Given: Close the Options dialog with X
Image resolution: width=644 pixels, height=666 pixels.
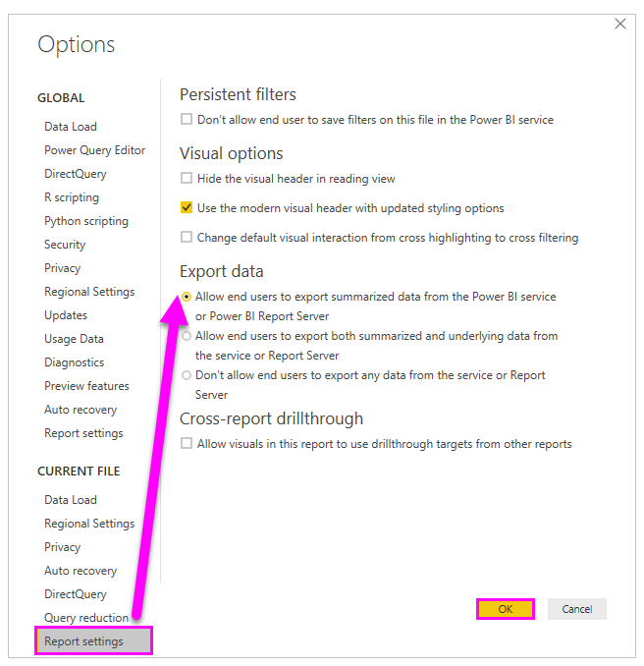Looking at the screenshot, I should 620,24.
